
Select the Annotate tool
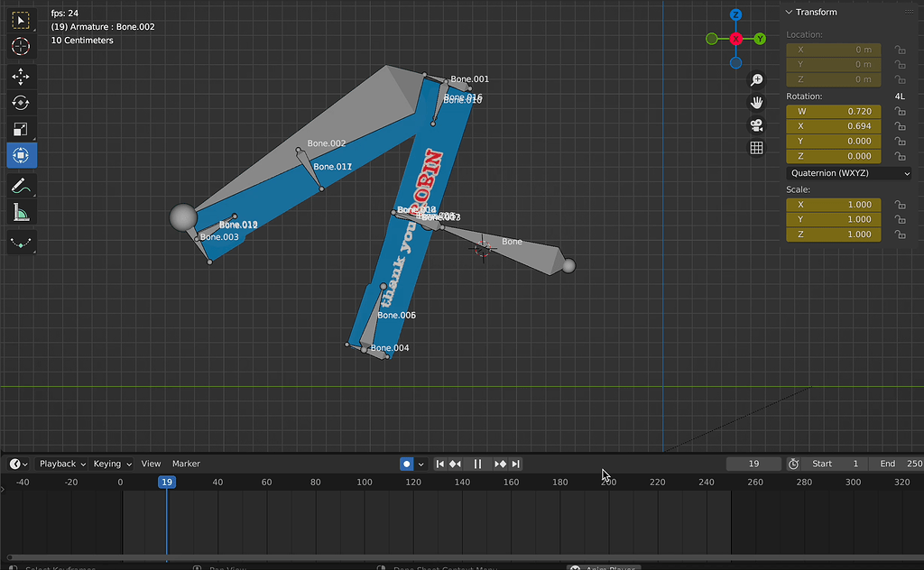point(22,186)
